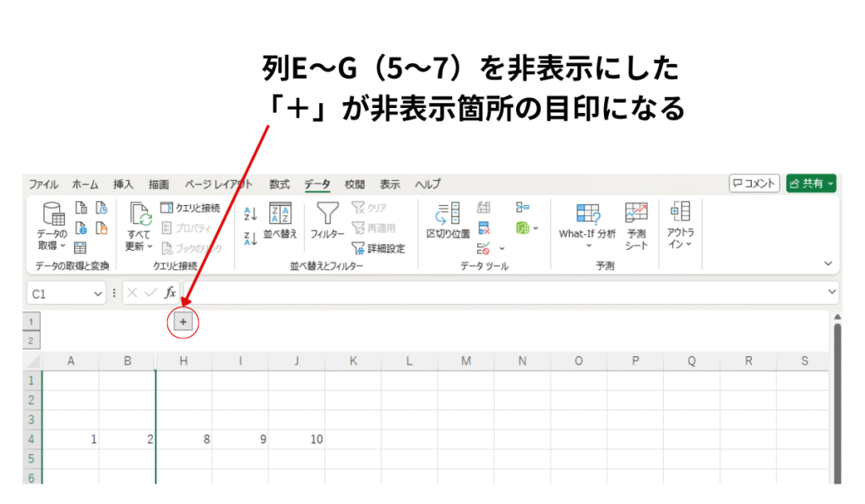Screen dimensions: 865x504
Task: Click the Text to Columns (区切り位置) icon
Action: click(448, 221)
